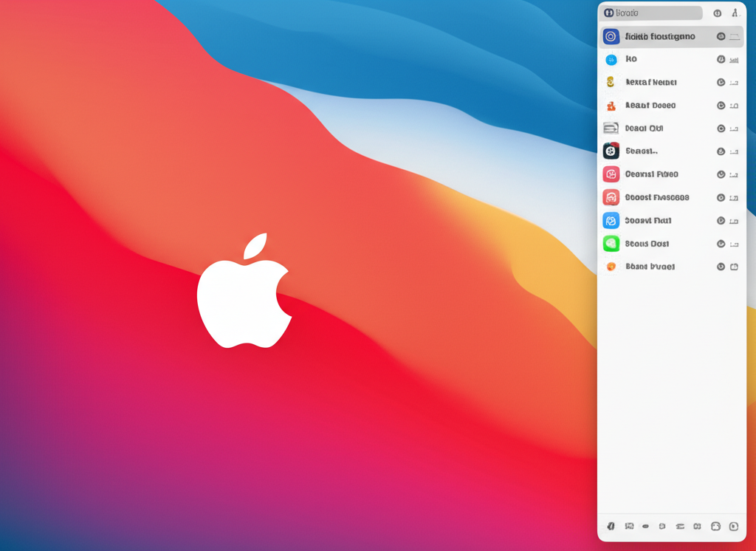Select the "Seaosl.." label text
Screen dimensions: 756x551
click(x=642, y=151)
